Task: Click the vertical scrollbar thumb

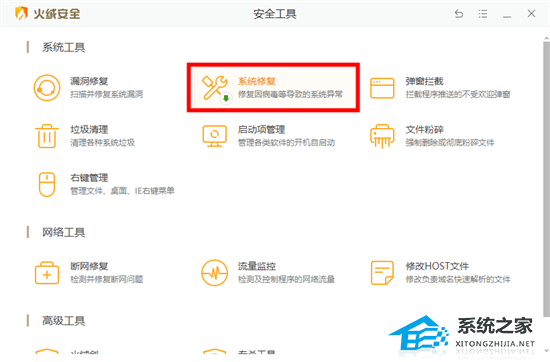Action: pos(546,179)
